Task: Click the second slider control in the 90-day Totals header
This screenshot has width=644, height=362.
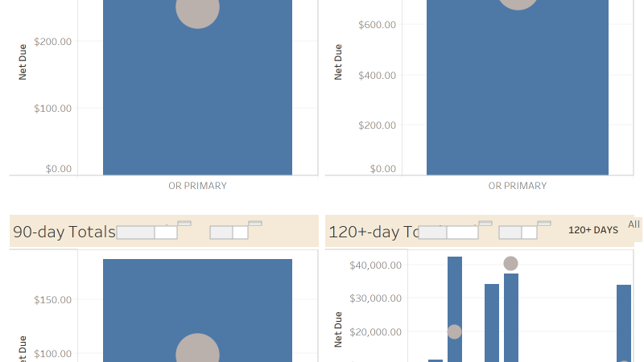Action: coord(229,232)
